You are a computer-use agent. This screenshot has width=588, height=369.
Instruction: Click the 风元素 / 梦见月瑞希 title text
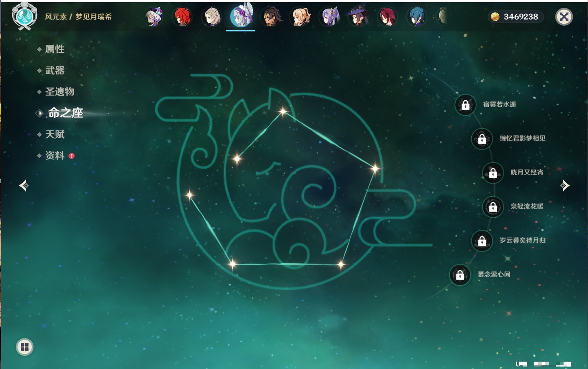click(78, 17)
